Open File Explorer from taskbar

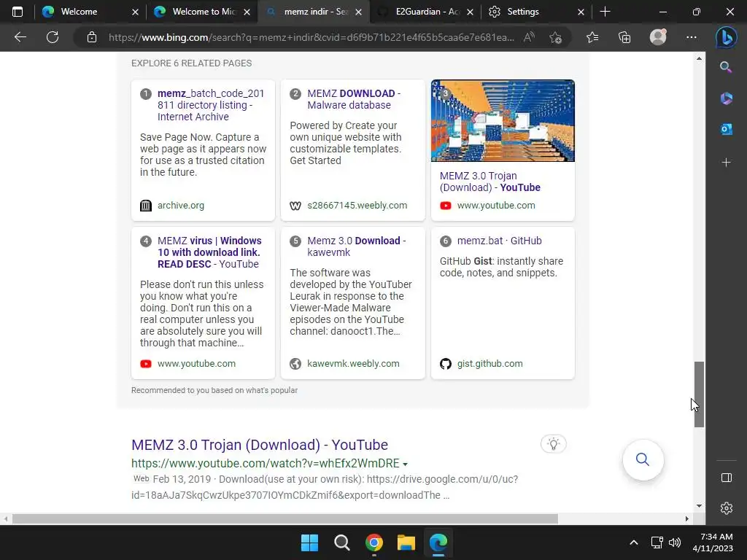[406, 542]
